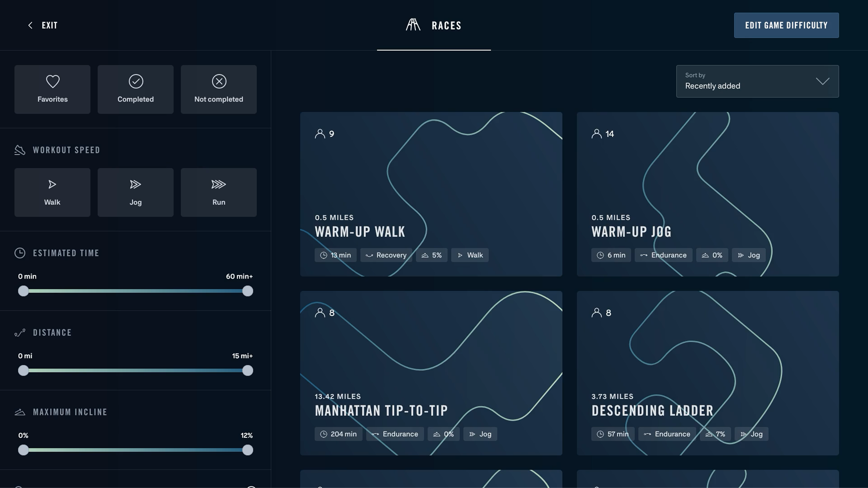Screen dimensions: 868x488
Task: Click the participants icon on Warm-Up Jog
Action: 596,134
